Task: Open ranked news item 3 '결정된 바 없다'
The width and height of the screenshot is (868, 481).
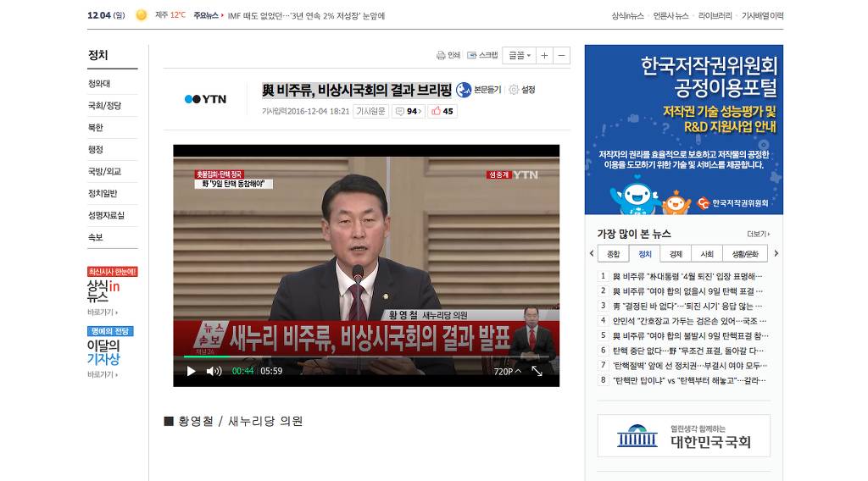Action: 687,306
